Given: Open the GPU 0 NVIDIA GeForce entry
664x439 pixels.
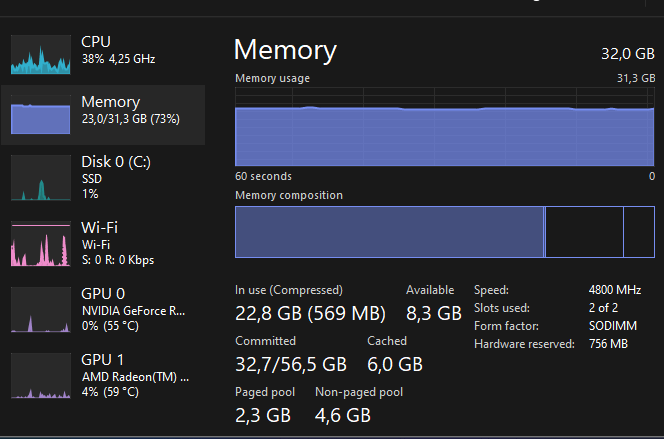Looking at the screenshot, I should (103, 309).
